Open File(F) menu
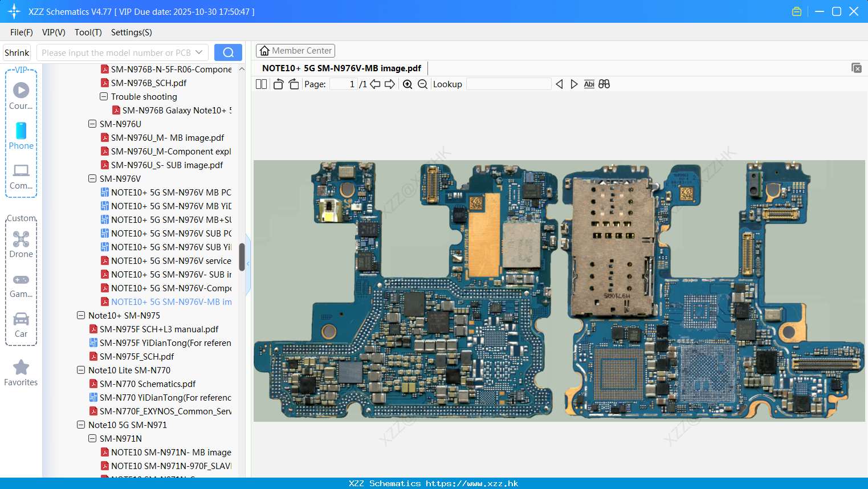Viewport: 868px width, 489px height. point(22,32)
